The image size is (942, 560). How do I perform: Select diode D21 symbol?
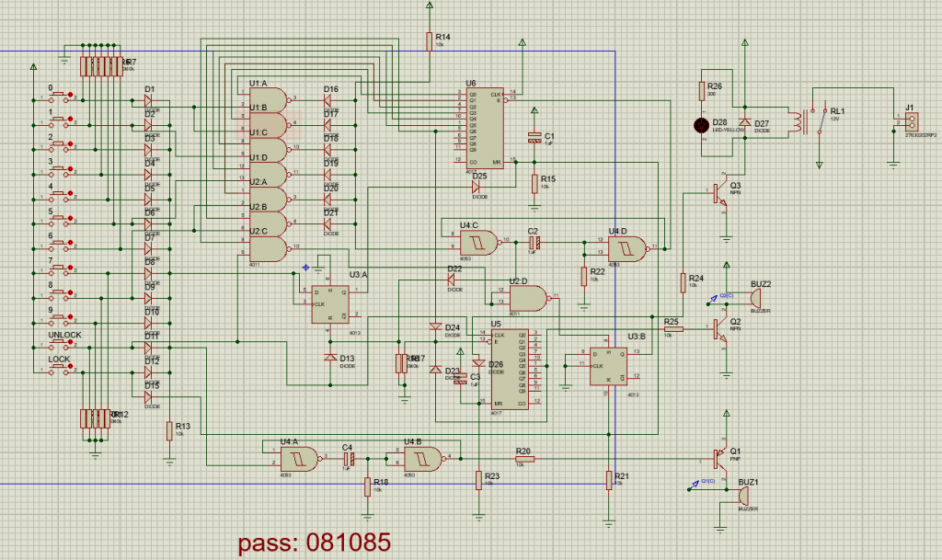pyautogui.click(x=328, y=223)
